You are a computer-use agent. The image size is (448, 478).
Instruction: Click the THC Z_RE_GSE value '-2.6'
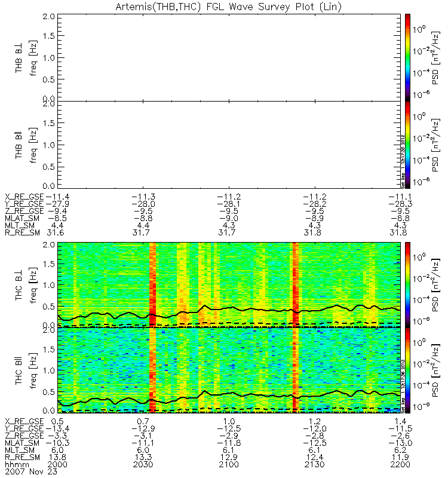(x=400, y=436)
